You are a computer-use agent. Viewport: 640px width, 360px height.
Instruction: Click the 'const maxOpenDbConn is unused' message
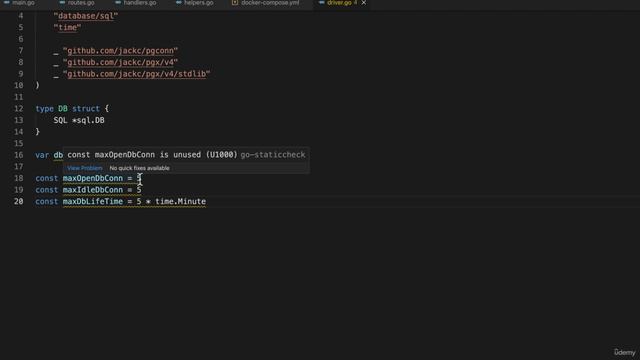tap(152, 155)
